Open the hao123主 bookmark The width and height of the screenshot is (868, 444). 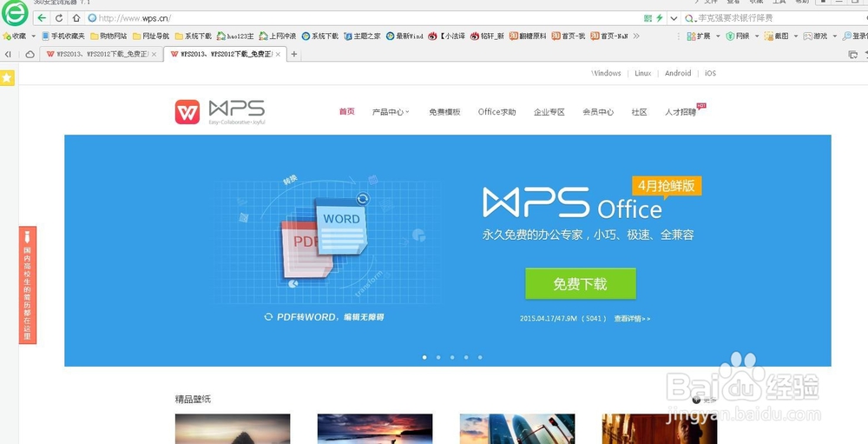pos(235,36)
